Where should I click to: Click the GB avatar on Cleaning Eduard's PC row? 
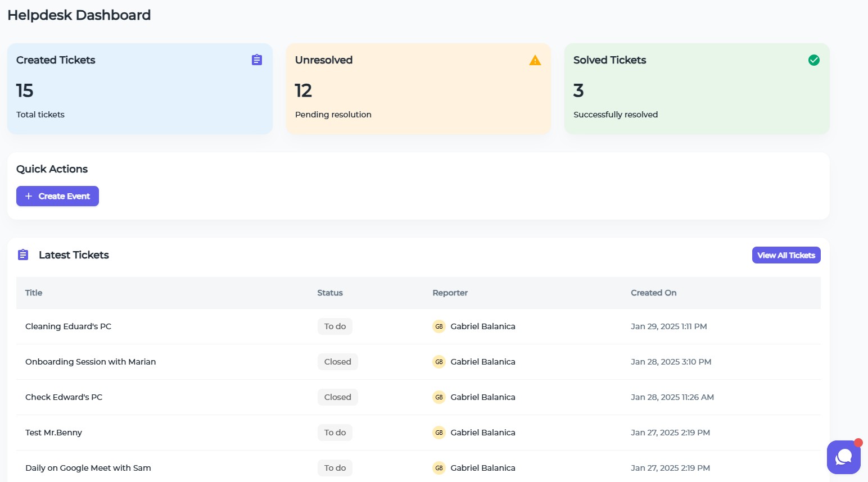tap(439, 326)
